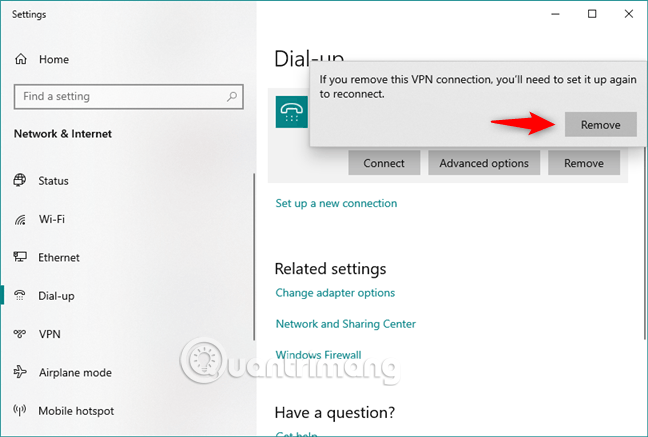Type in the Find a setting field

(118, 97)
